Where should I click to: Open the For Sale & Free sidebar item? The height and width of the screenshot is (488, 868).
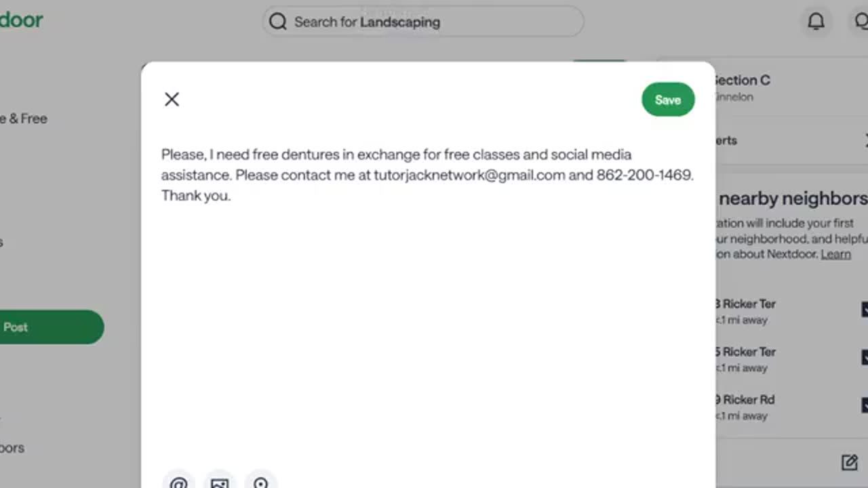click(x=24, y=119)
